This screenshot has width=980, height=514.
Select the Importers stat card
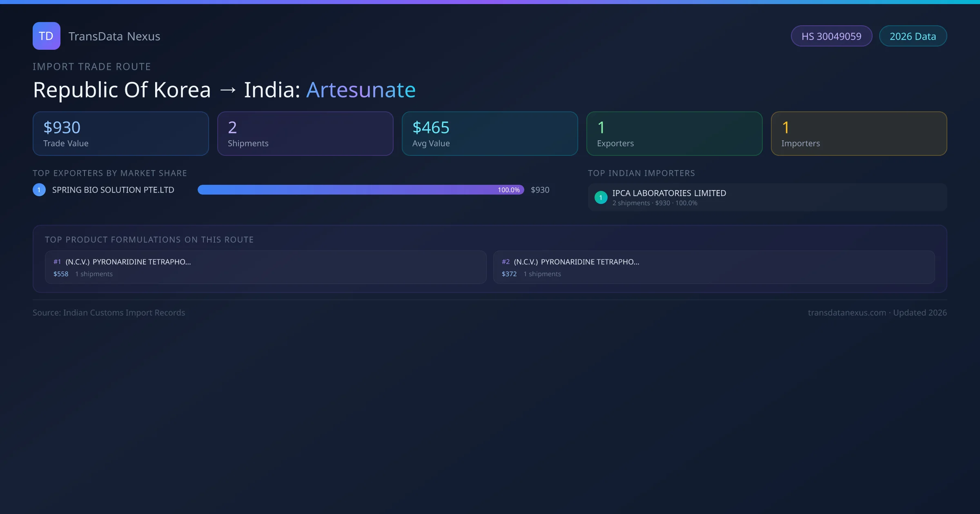pos(859,133)
